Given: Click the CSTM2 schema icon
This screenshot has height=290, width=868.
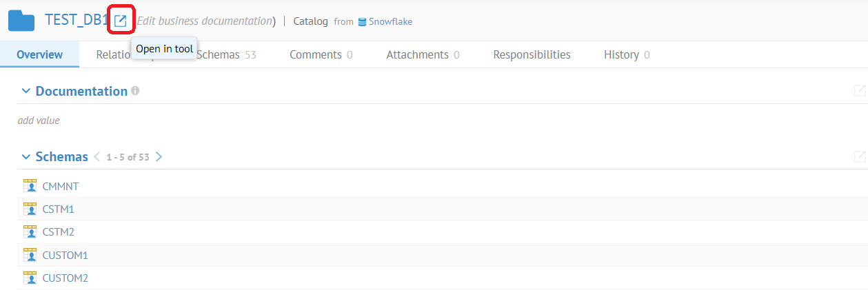Looking at the screenshot, I should click(x=30, y=232).
